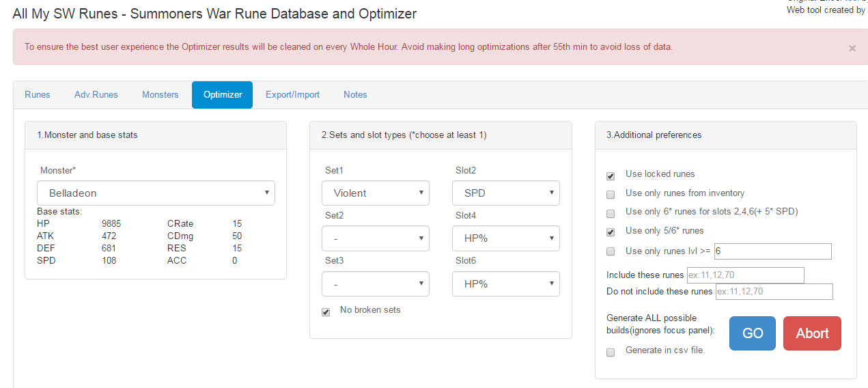Click the 1.Monster and base stats heading
The width and height of the screenshot is (868, 388).
pyautogui.click(x=87, y=135)
